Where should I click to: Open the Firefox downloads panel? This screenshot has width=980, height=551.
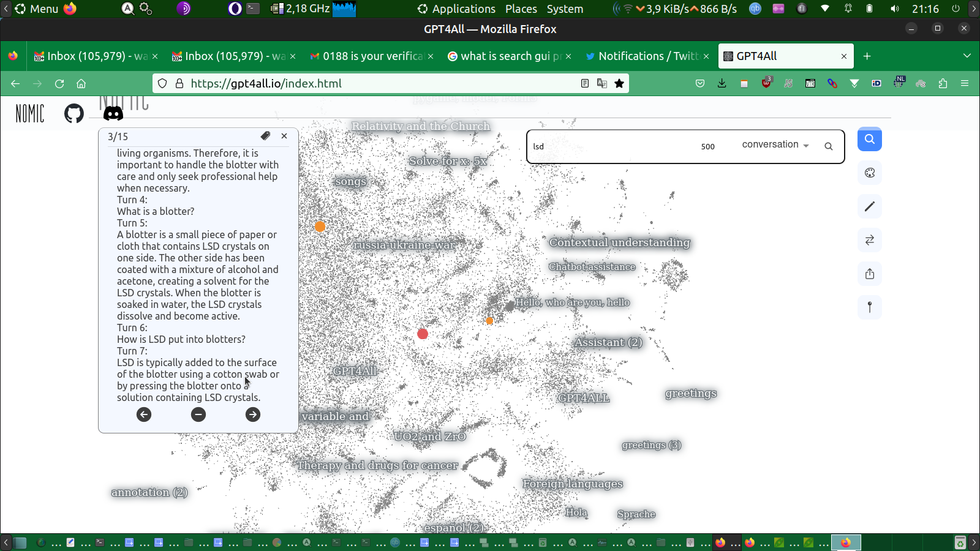click(x=722, y=83)
